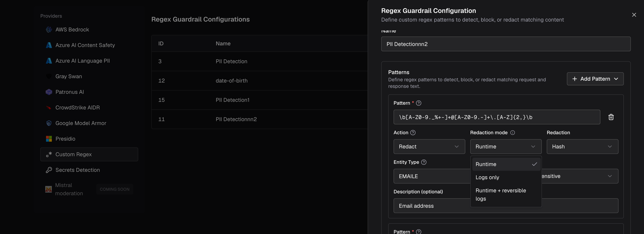Open the CrowdStrike AIDR falcon icon
This screenshot has width=644, height=234.
tap(49, 108)
